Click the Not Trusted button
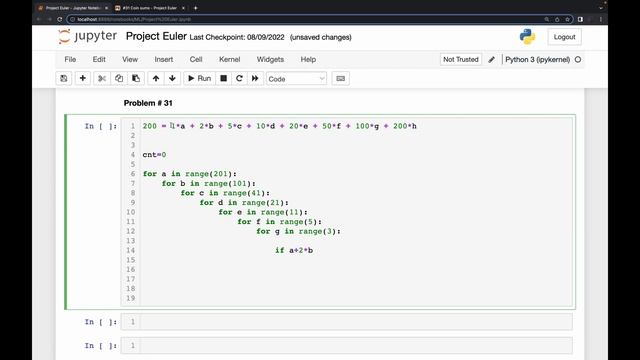The width and height of the screenshot is (640, 360). (x=460, y=59)
